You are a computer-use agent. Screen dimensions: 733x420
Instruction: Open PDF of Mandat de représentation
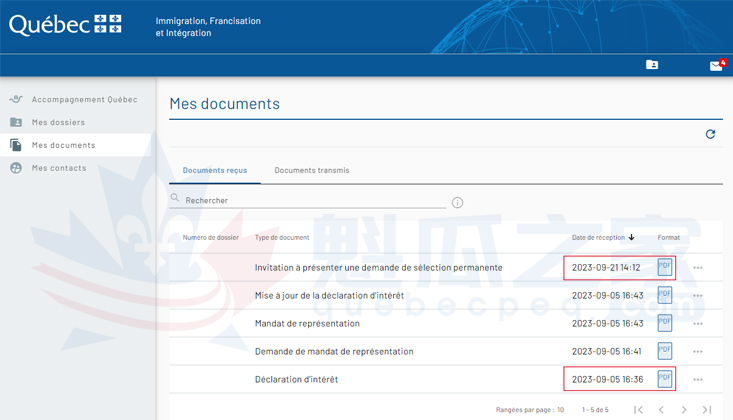pos(665,323)
